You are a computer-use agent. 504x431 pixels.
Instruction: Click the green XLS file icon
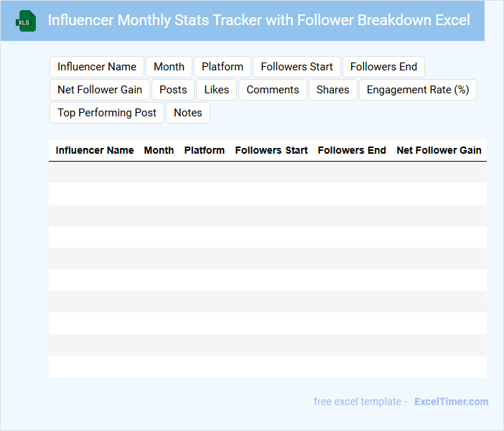(26, 21)
